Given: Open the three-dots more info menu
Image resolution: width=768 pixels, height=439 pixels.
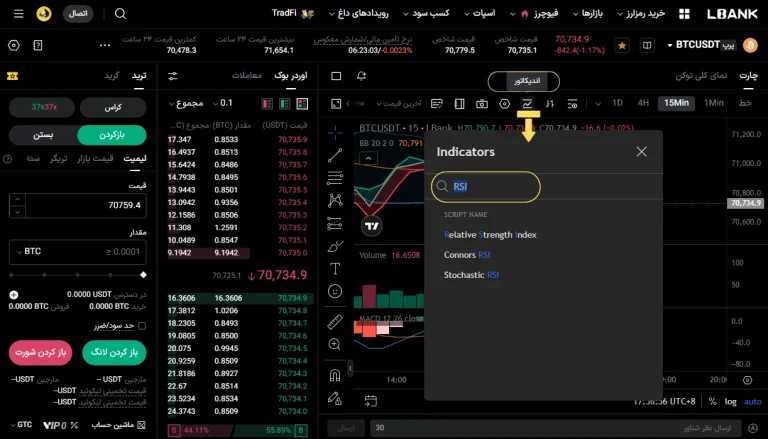Looking at the screenshot, I should click(x=105, y=45).
